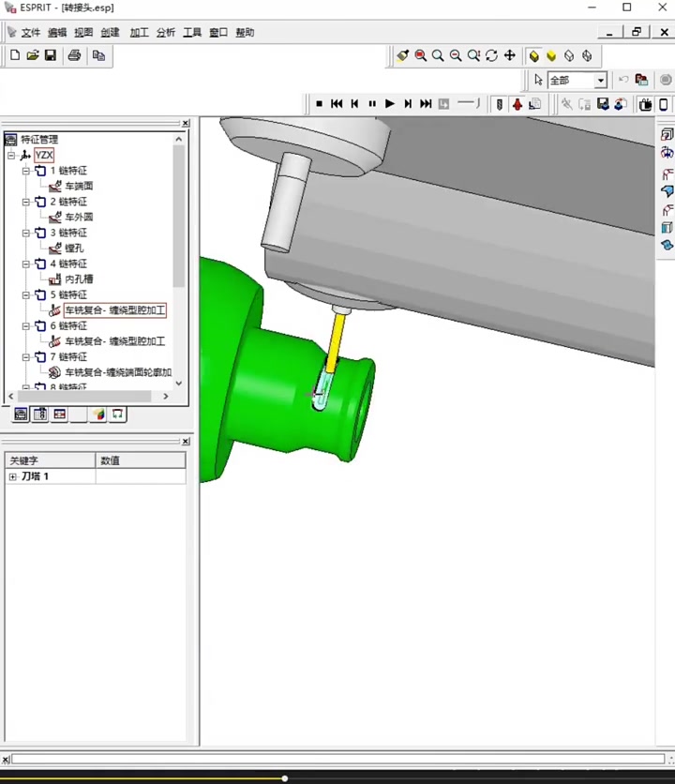Collapse the 4 链特征 node

pyautogui.click(x=26, y=264)
